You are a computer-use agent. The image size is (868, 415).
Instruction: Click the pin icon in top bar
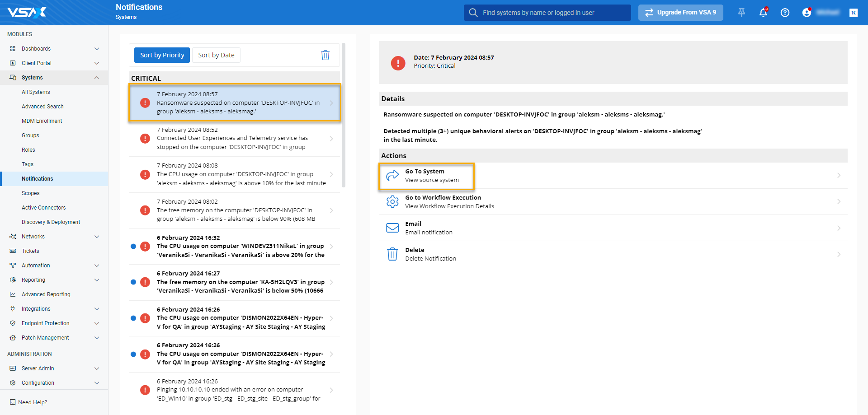[741, 13]
